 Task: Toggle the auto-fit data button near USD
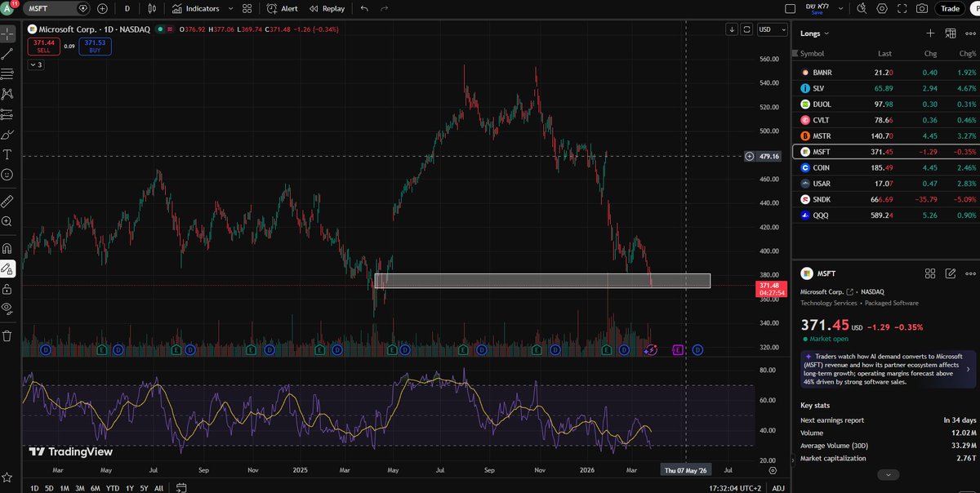(x=747, y=29)
